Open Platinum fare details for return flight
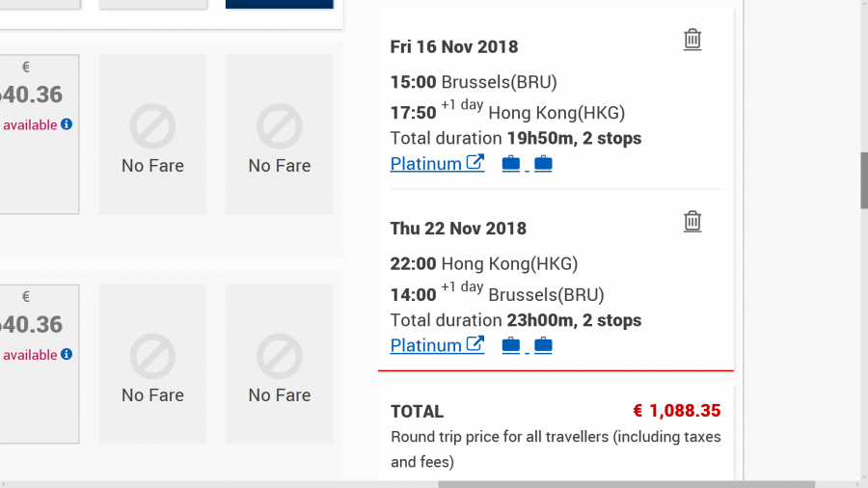This screenshot has height=488, width=868. (437, 345)
